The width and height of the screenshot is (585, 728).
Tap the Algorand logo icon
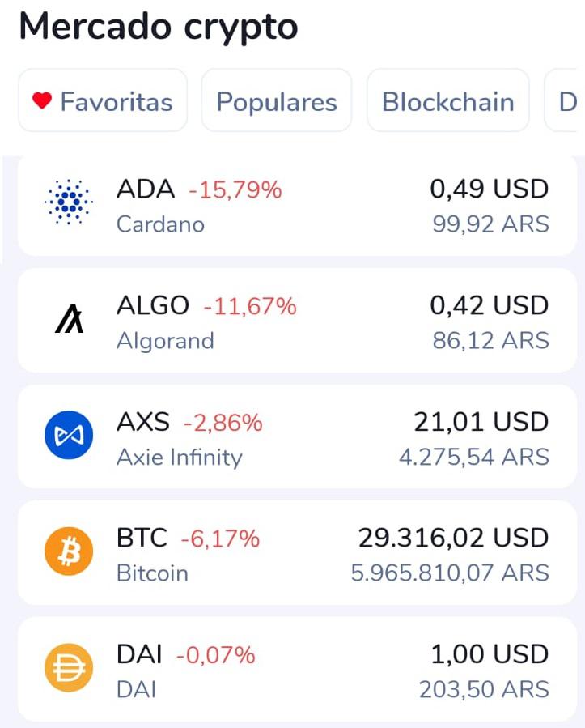69,319
